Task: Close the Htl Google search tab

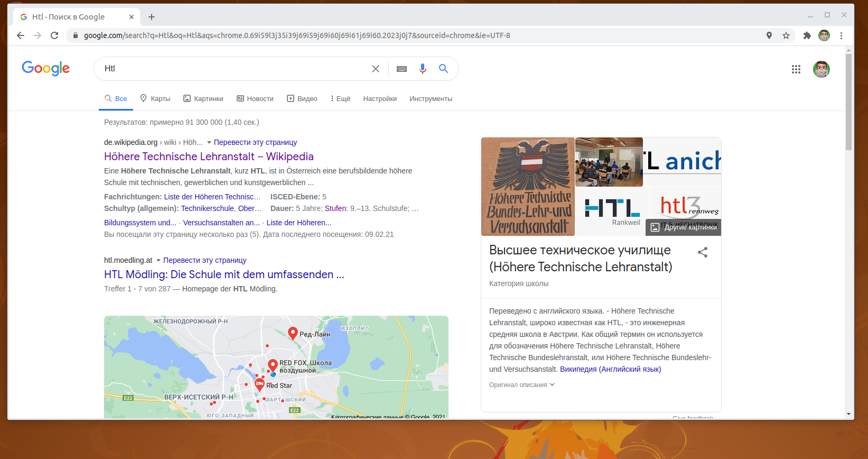Action: tap(132, 17)
